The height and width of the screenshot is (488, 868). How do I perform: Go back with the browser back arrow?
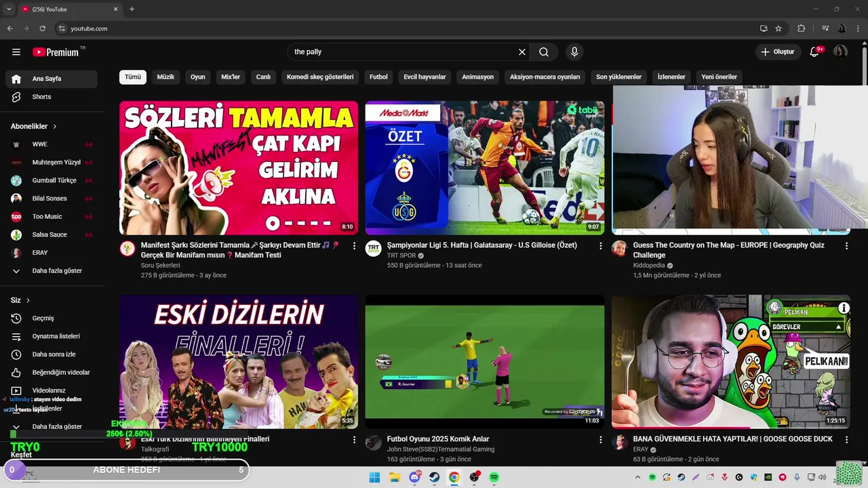tap(9, 28)
